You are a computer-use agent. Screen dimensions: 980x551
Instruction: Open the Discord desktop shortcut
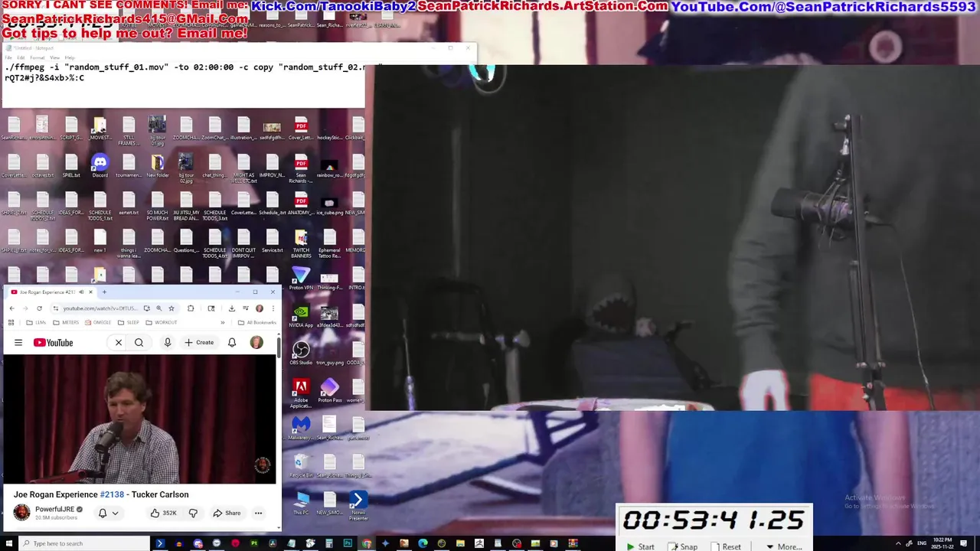[x=100, y=165]
